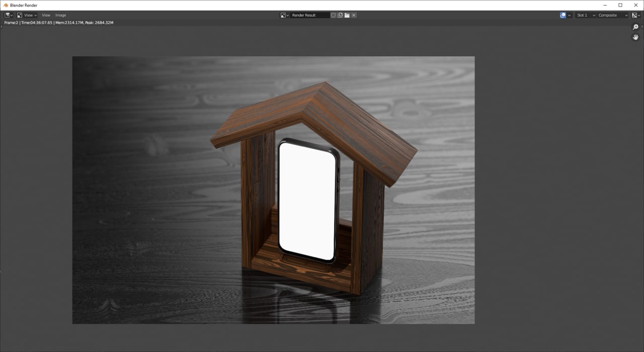The width and height of the screenshot is (644, 352).
Task: Minimize the Blender Render window
Action: tap(605, 5)
